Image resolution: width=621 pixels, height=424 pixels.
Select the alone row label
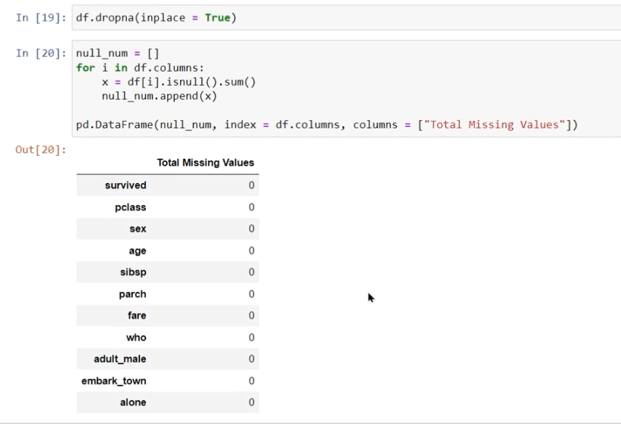(x=133, y=402)
